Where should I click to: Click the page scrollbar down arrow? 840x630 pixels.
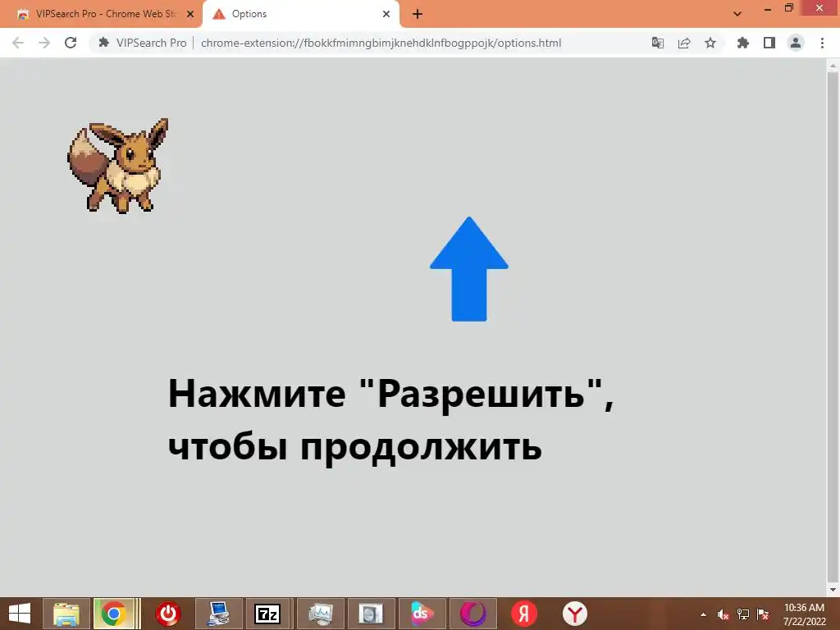(x=833, y=590)
